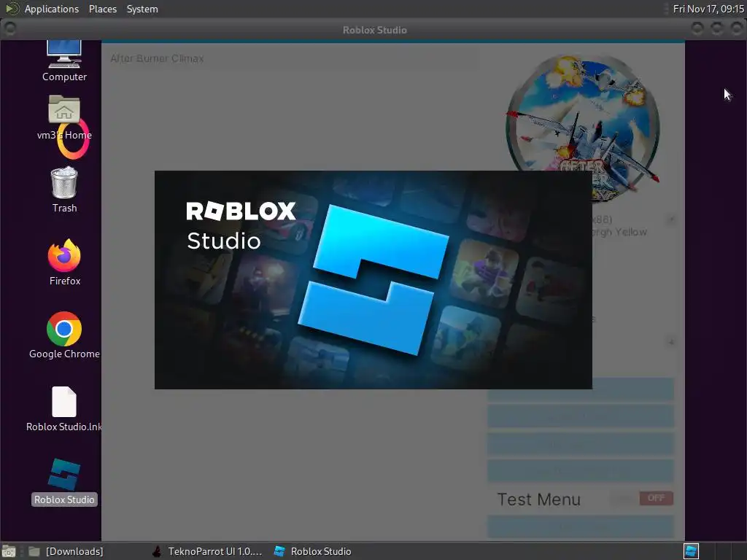The width and height of the screenshot is (747, 560).
Task: Open the System menu
Action: point(142,9)
